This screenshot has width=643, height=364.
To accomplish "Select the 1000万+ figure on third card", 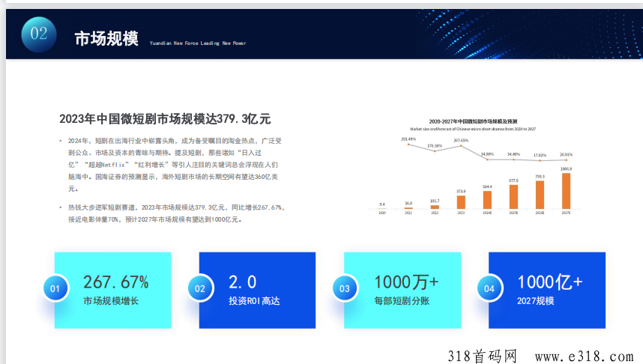I will [x=406, y=282].
